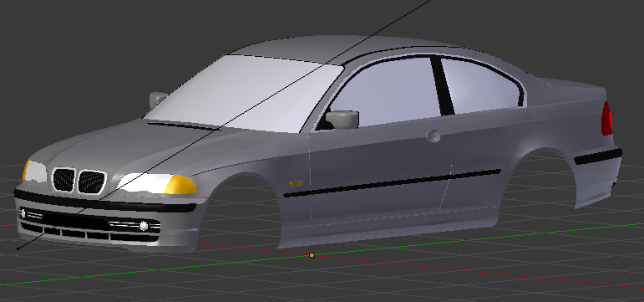644x302 pixels.
Task: Select the door handle on the side
Action: (433, 136)
